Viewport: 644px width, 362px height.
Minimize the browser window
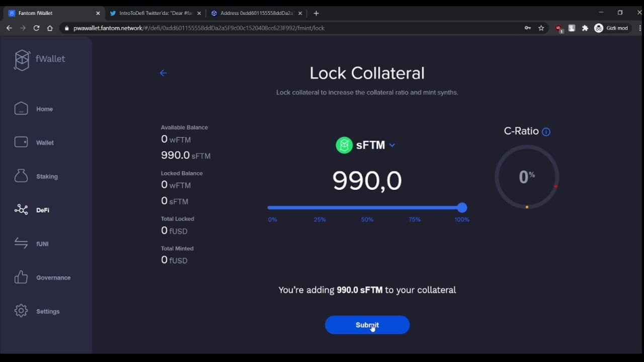[x=601, y=13]
